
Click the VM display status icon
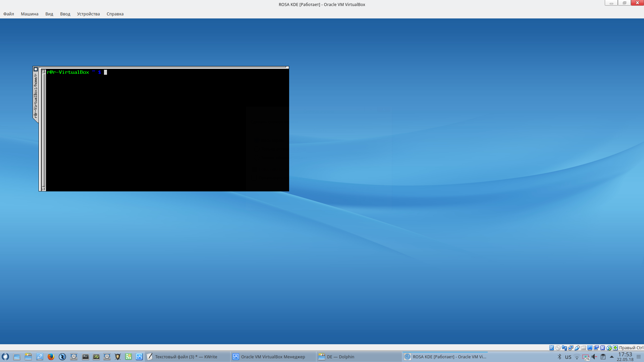pos(590,348)
